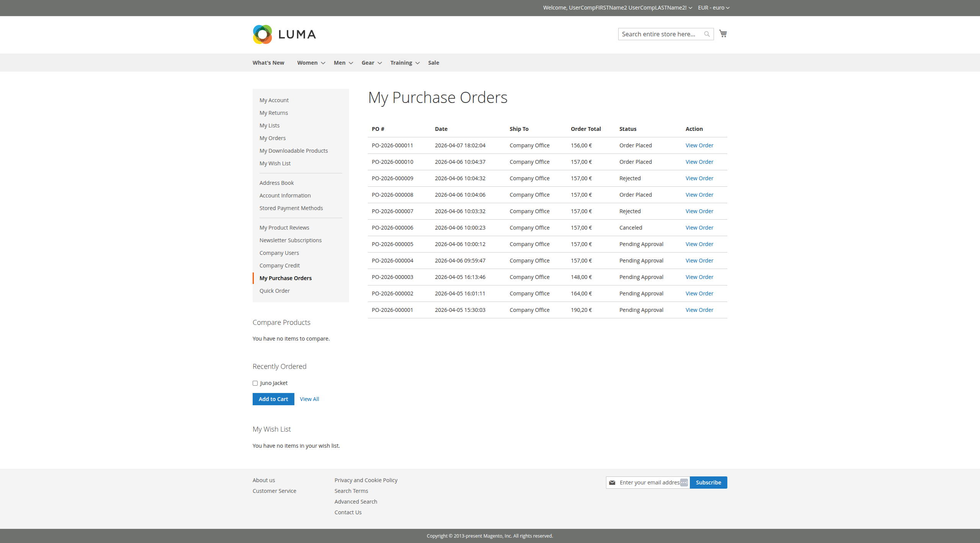This screenshot has height=543, width=980.
Task: Open Company Credit in sidebar
Action: click(279, 266)
